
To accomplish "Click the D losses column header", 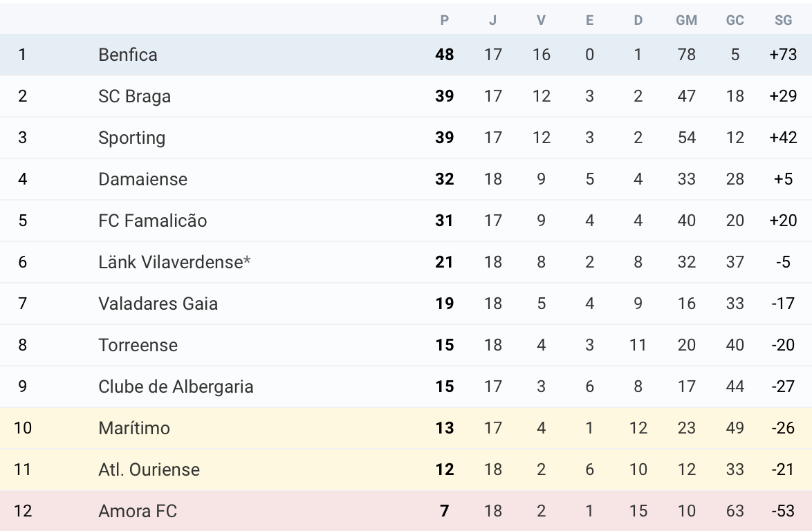I will tap(638, 21).
